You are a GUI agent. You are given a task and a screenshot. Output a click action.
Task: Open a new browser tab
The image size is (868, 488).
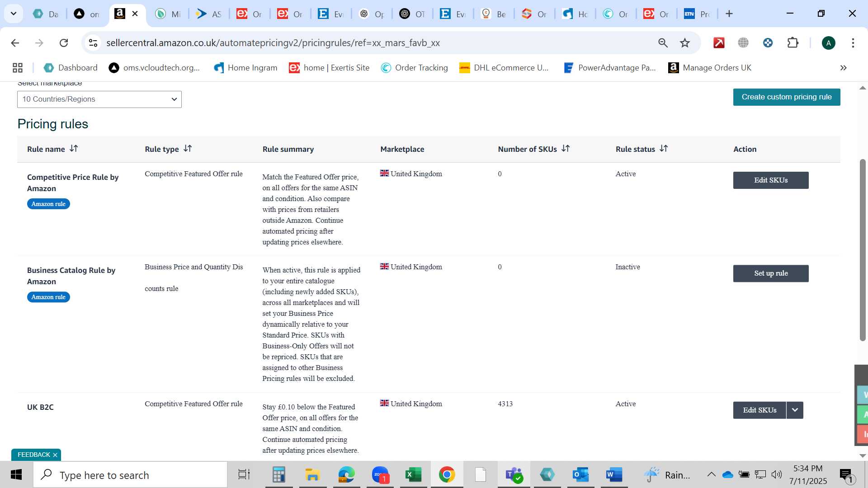[x=729, y=14]
